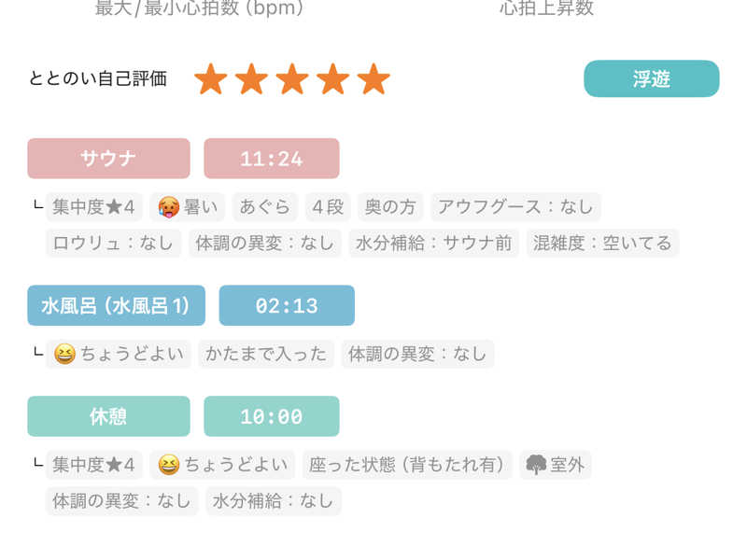The image size is (747, 560).
Task: Select the アウフグース：なし tag
Action: coord(515,207)
